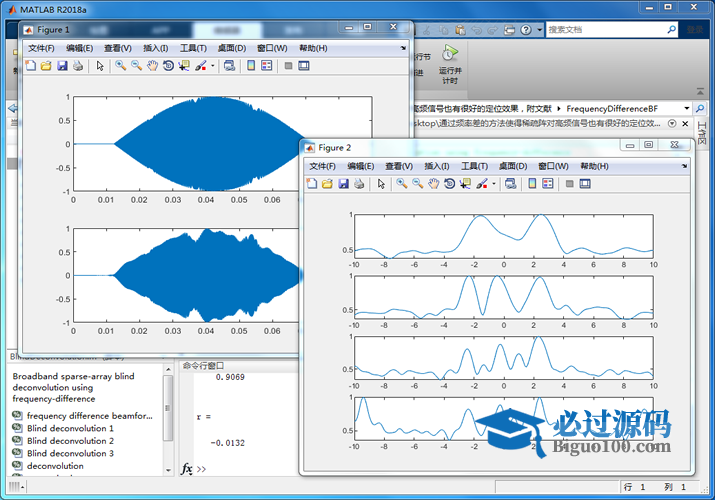Click Rotate 3D icon in Figure 1
Image resolution: width=715 pixels, height=500 pixels.
click(x=168, y=66)
